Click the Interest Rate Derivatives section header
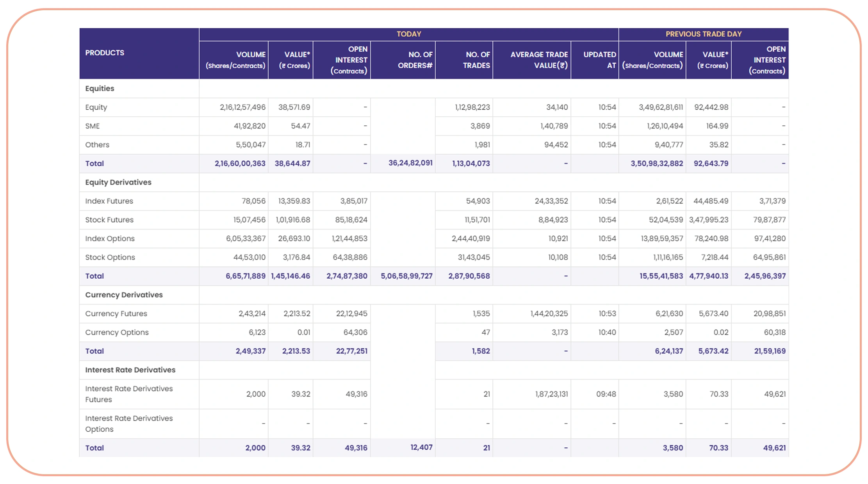This screenshot has width=868, height=484. [130, 370]
